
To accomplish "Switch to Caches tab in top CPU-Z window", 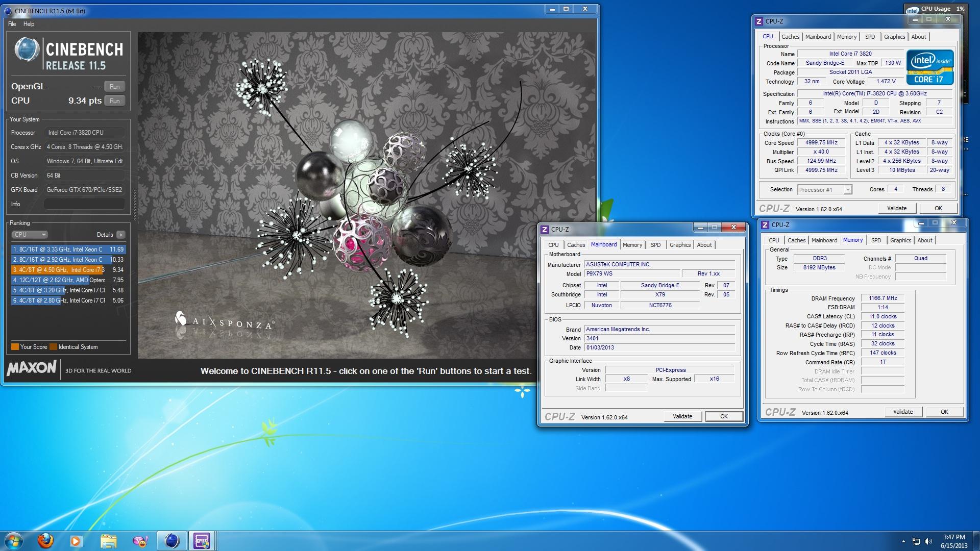I will pyautogui.click(x=790, y=37).
